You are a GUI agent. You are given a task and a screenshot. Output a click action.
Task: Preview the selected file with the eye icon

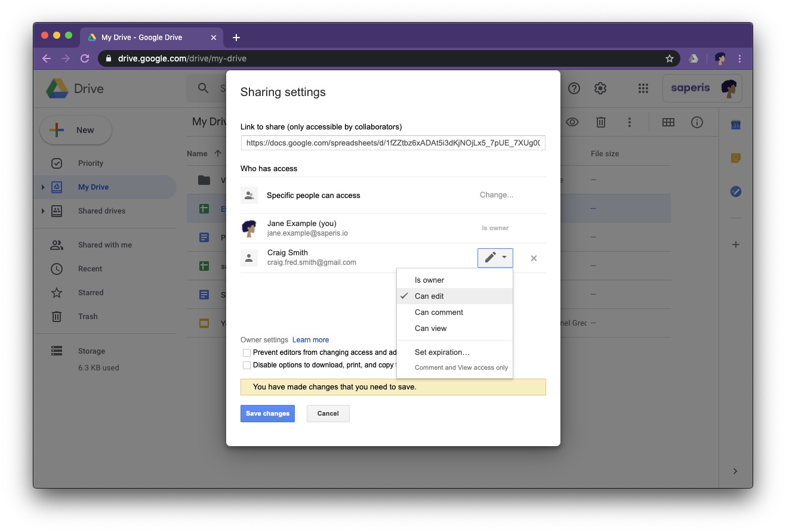tap(572, 122)
